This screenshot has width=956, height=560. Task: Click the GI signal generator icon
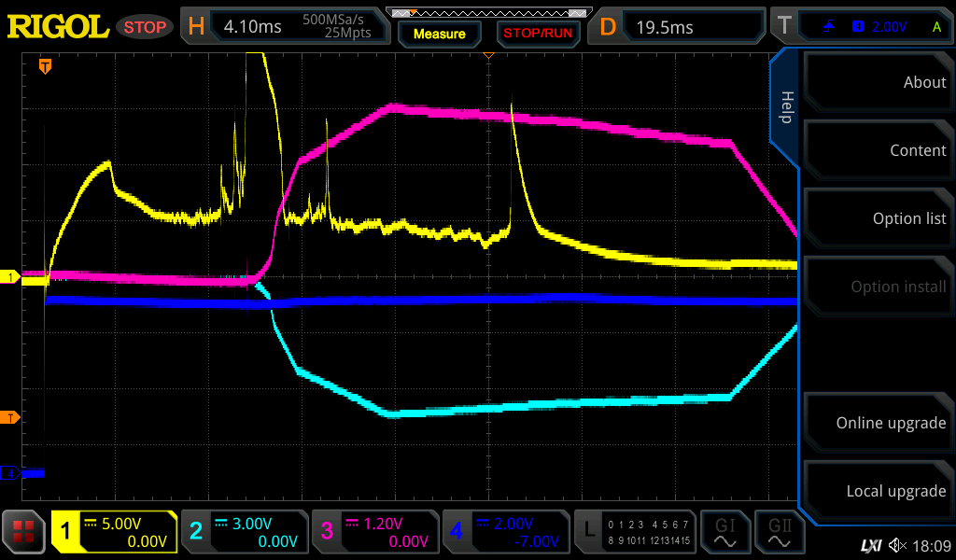[725, 533]
